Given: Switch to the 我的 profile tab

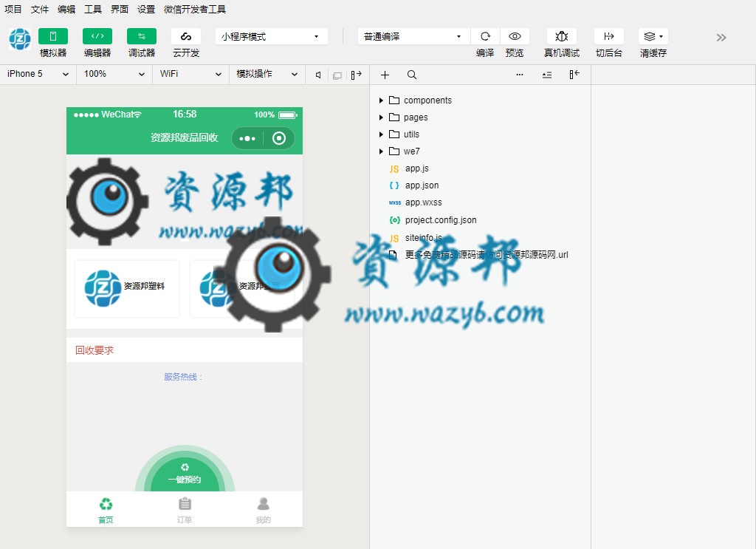Looking at the screenshot, I should (264, 510).
